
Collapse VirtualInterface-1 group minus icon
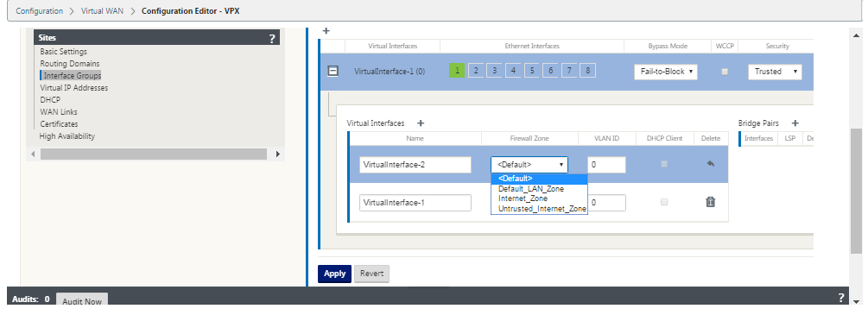333,72
